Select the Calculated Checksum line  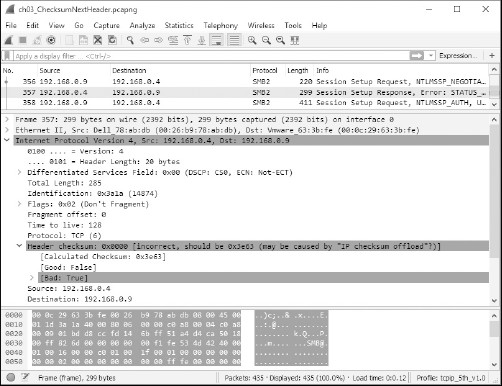pyautogui.click(x=103, y=257)
